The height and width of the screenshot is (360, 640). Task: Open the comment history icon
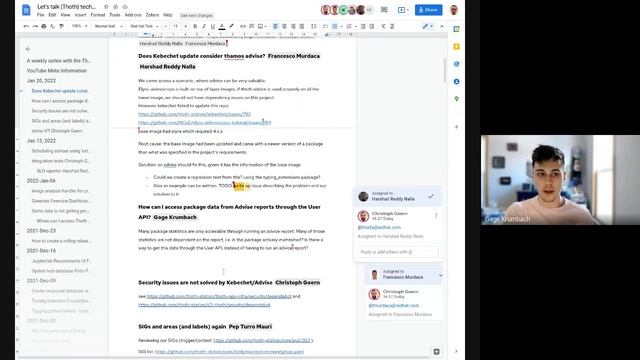[384, 10]
